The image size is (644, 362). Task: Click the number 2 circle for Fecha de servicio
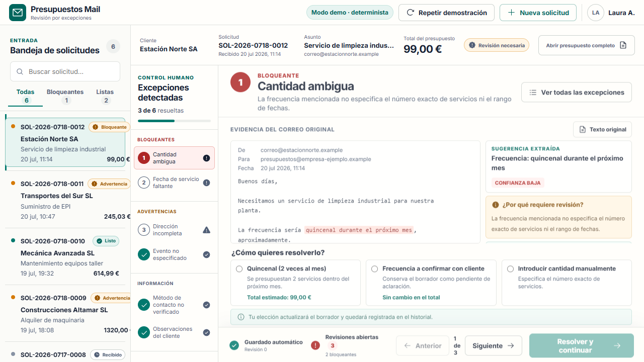[x=144, y=183]
